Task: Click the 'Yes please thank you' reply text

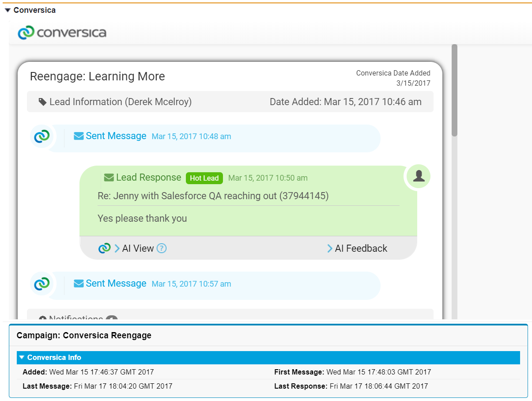Action: click(142, 218)
